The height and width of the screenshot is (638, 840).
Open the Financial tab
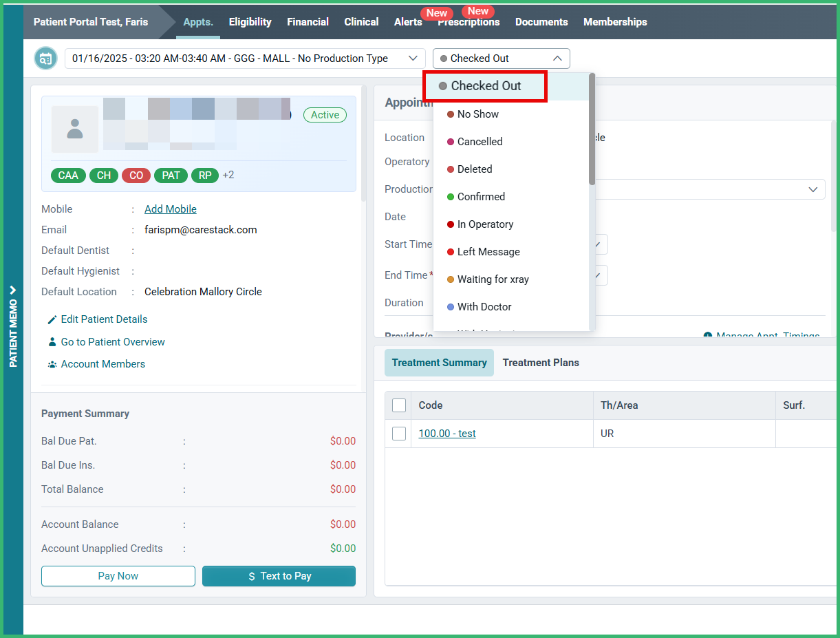click(x=308, y=21)
